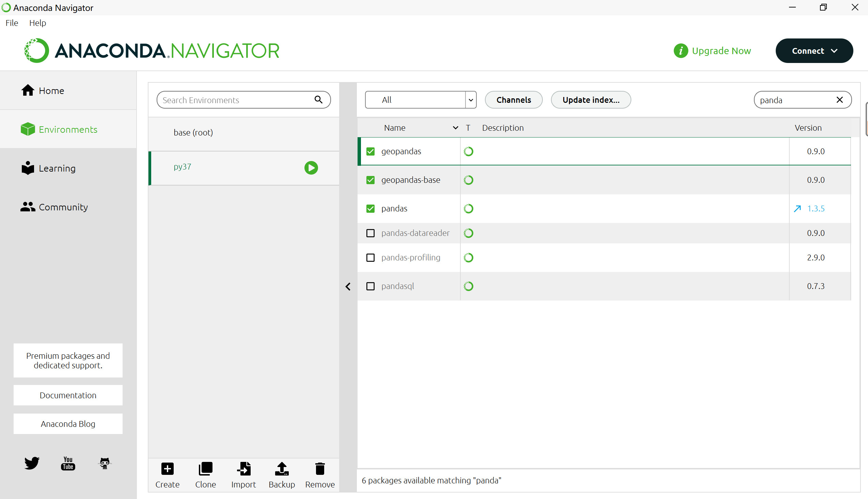Image resolution: width=868 pixels, height=499 pixels.
Task: Click the Update index... button
Action: 591,100
